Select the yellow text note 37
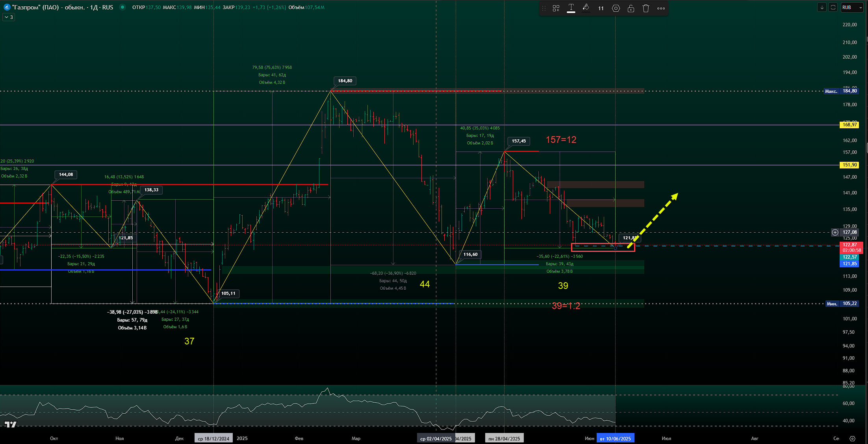The image size is (868, 444). tap(189, 341)
